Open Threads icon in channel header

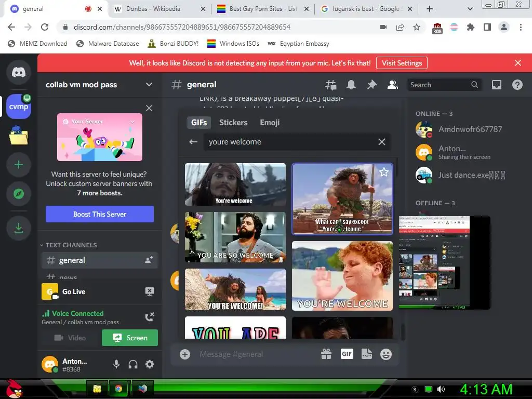click(x=331, y=85)
